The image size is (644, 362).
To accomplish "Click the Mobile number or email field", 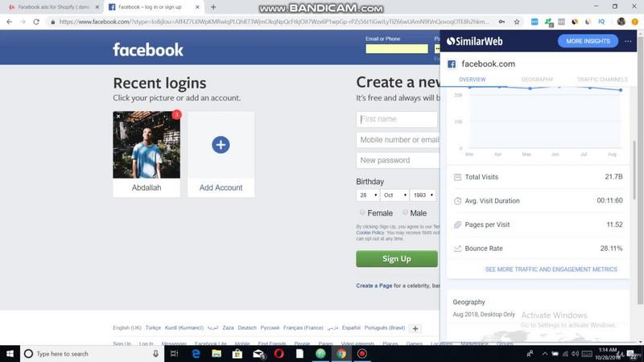I will coord(398,140).
